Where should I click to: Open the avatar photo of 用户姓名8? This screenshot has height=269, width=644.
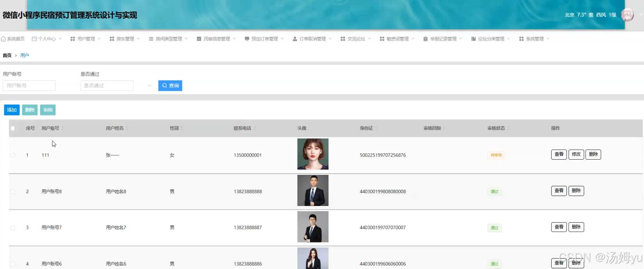pos(313,190)
